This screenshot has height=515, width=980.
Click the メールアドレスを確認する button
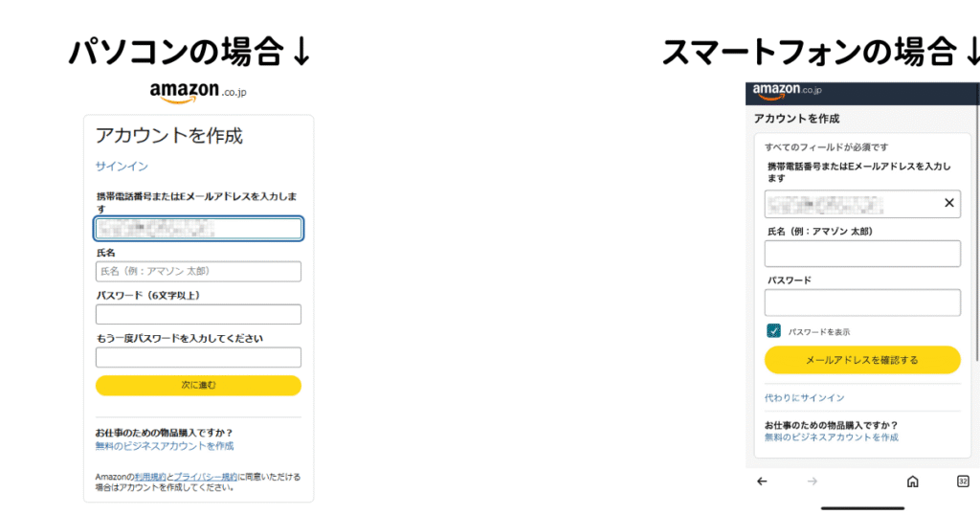[x=862, y=360]
